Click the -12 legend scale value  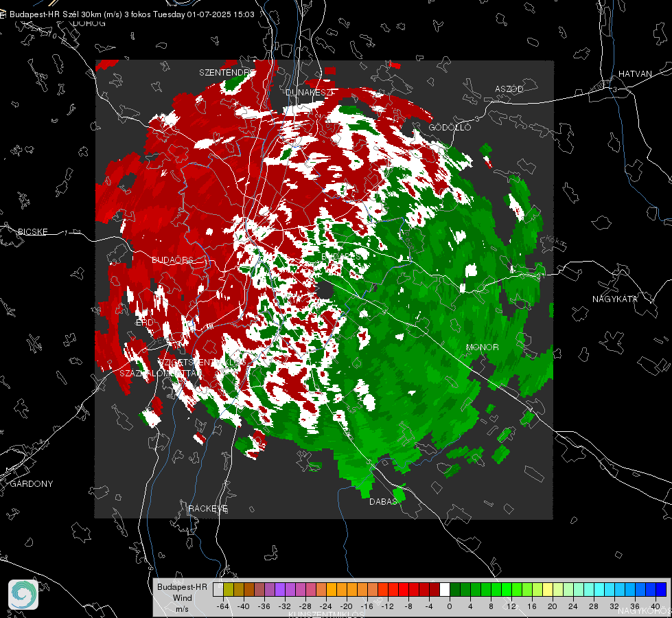388,606
